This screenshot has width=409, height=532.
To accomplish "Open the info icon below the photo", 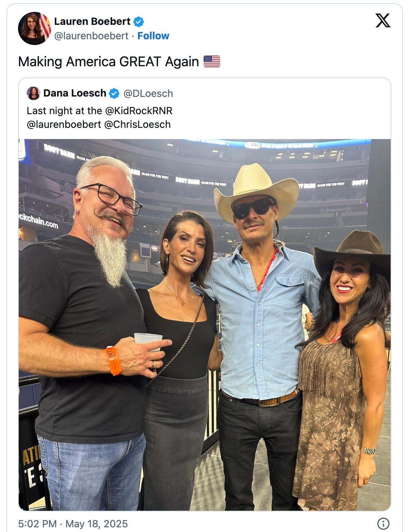I will [x=383, y=523].
